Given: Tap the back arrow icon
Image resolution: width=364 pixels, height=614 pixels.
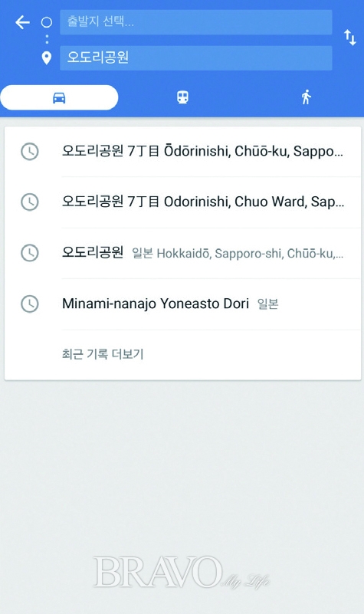Looking at the screenshot, I should [x=22, y=22].
